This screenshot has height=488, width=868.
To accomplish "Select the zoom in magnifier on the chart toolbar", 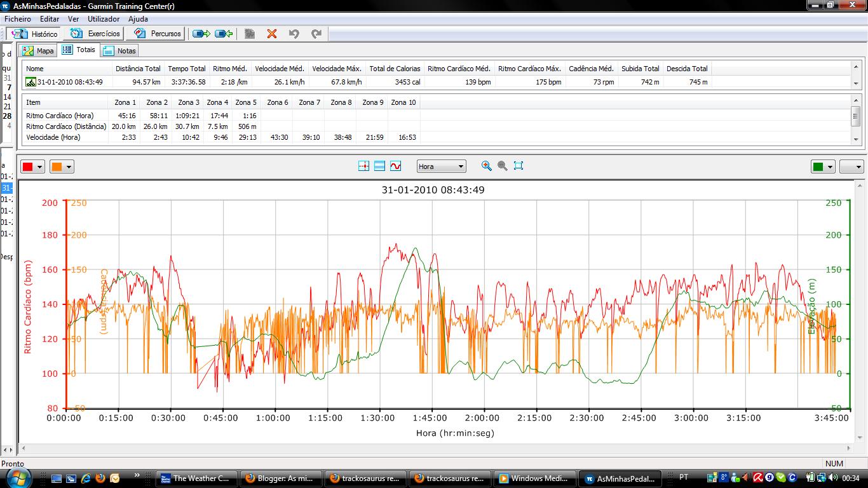I will 487,166.
